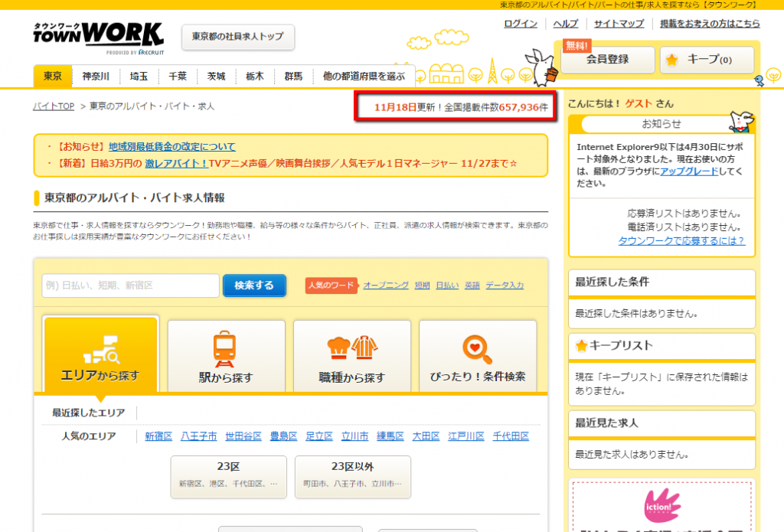Select the 群馬 prefecture tab
This screenshot has height=532, width=784.
click(293, 76)
